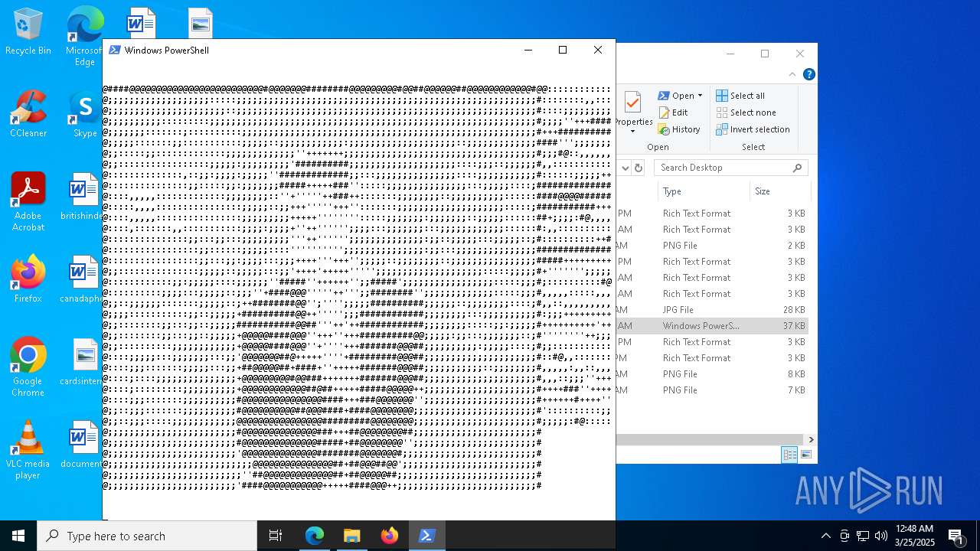Expand the Open dropdown arrow in the ribbon
This screenshot has width=980, height=551.
700,96
